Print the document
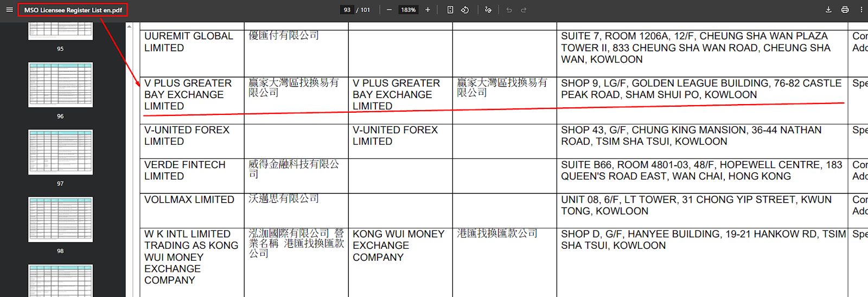The height and width of the screenshot is (297, 868). pyautogui.click(x=845, y=10)
